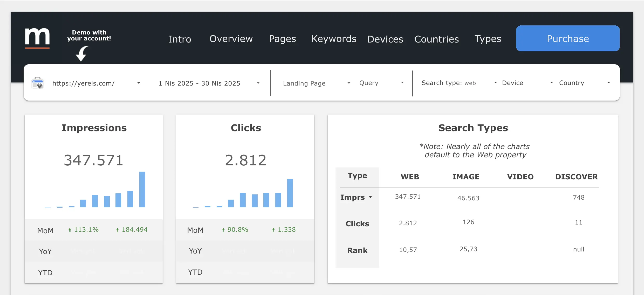Open the date range selector
Screen dimensions: 644x295
tap(258, 83)
